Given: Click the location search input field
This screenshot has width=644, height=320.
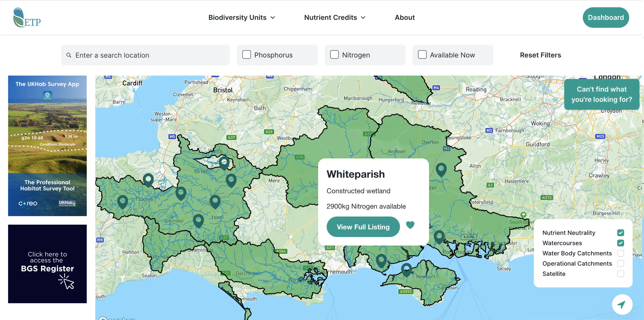Looking at the screenshot, I should (x=145, y=55).
